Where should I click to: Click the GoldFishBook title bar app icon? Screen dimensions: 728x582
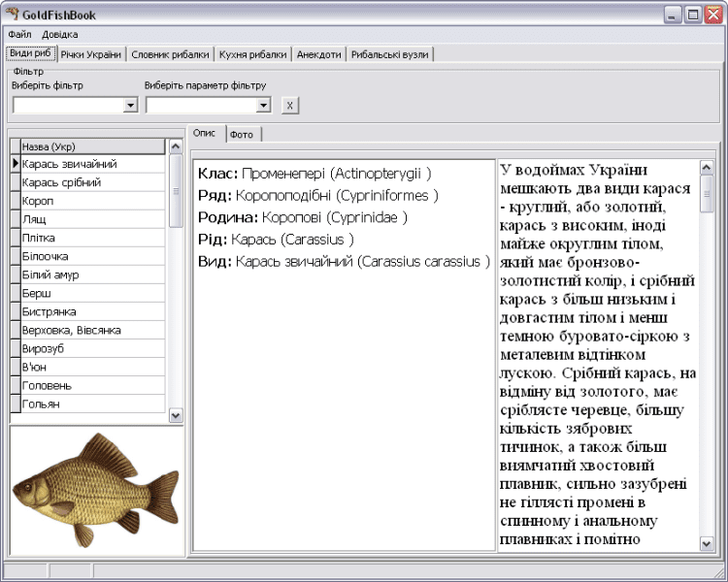pyautogui.click(x=12, y=15)
